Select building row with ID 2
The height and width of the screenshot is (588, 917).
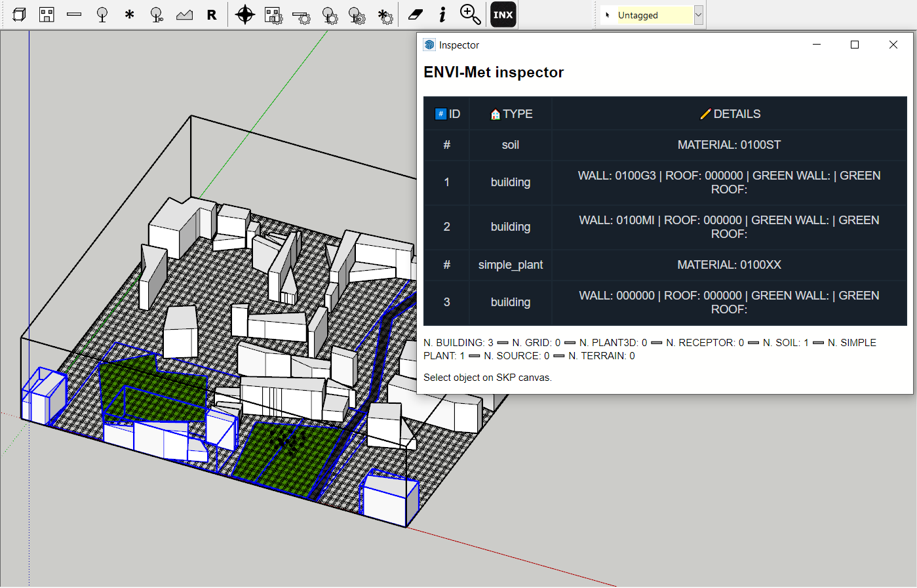pos(665,227)
